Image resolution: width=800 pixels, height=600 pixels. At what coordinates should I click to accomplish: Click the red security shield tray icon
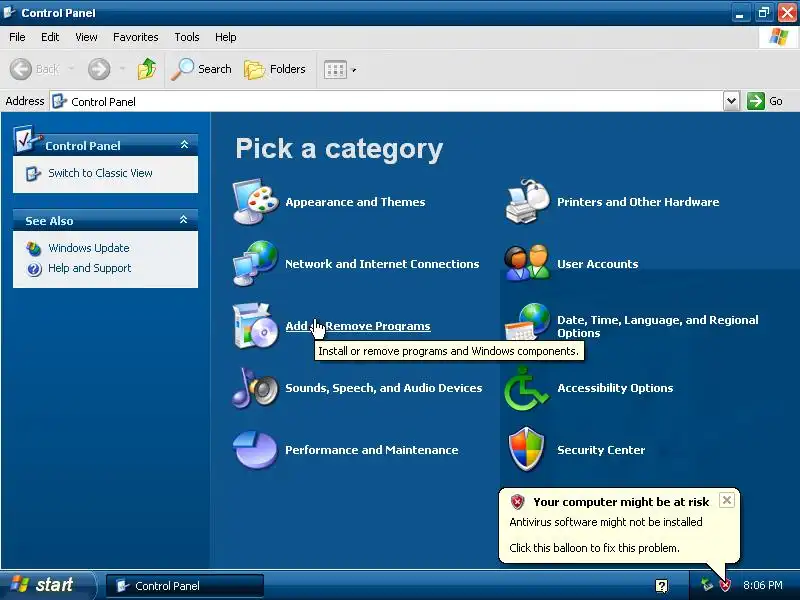pyautogui.click(x=724, y=585)
